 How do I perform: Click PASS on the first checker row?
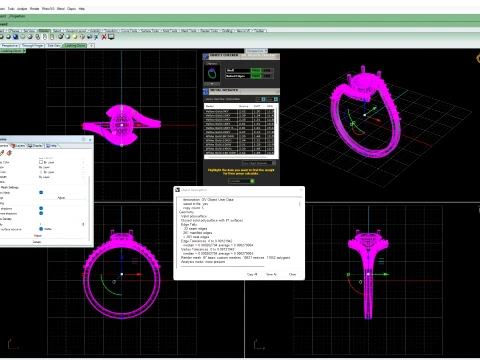(x=256, y=70)
